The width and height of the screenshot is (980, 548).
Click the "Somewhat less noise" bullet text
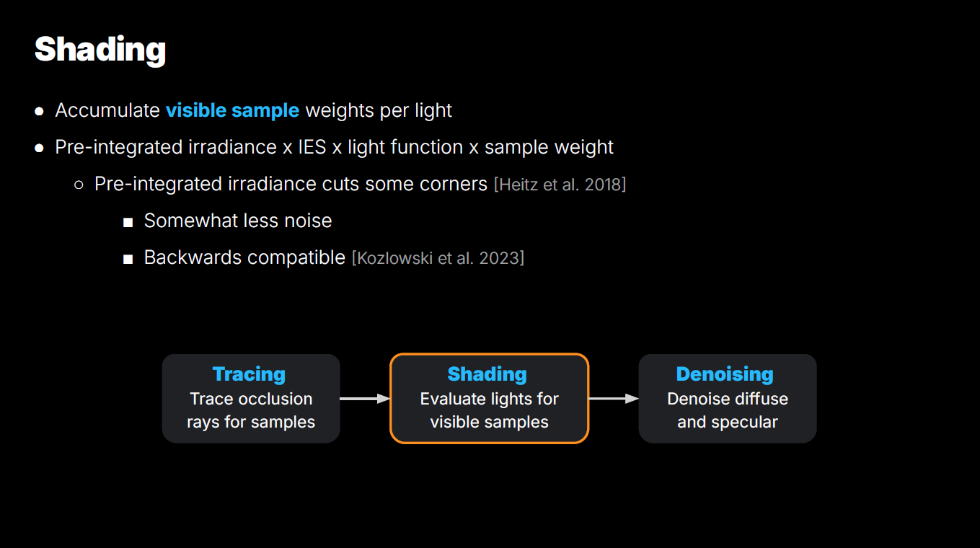coord(238,221)
